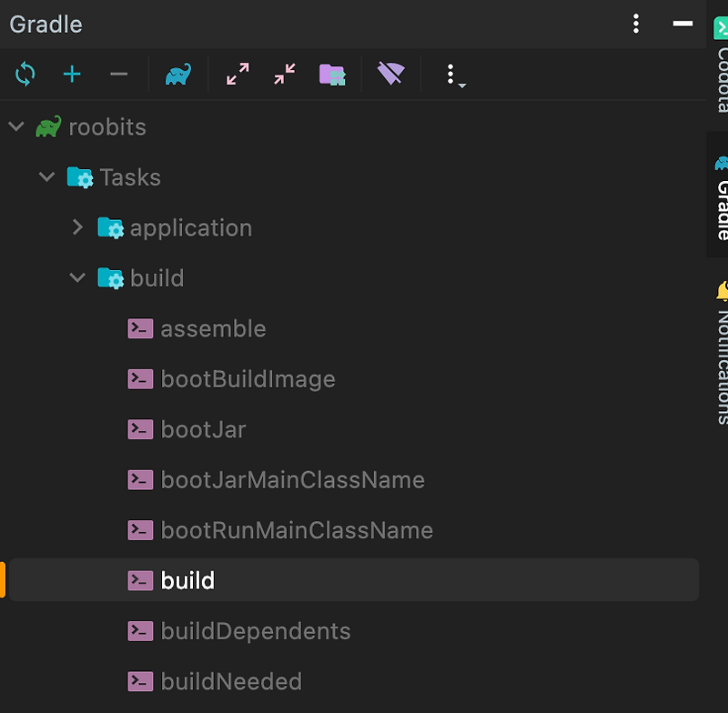
Task: Collapse the roobits root node
Action: coord(15,126)
